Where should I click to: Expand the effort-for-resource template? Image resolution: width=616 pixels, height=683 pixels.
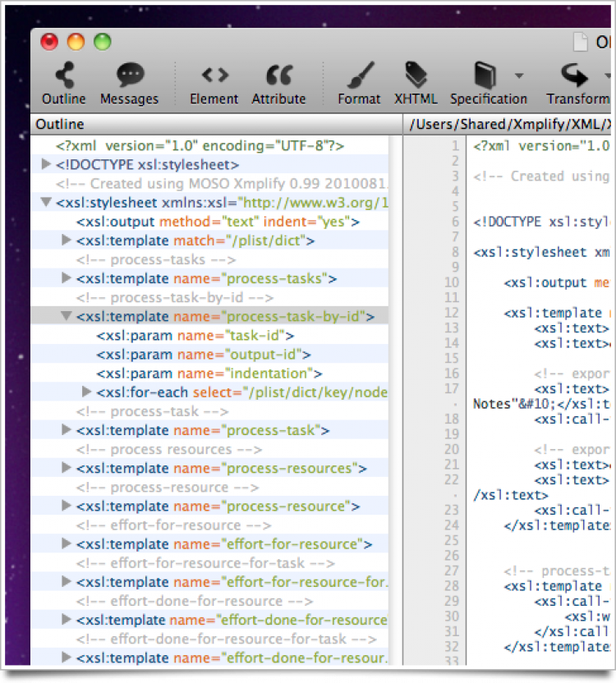click(x=66, y=543)
